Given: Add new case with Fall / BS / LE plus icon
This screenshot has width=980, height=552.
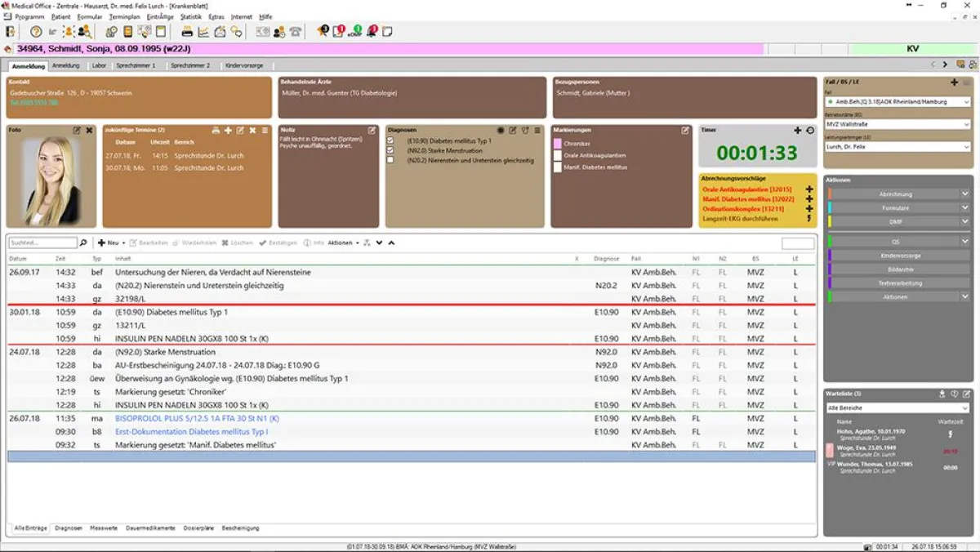Looking at the screenshot, I should (954, 82).
